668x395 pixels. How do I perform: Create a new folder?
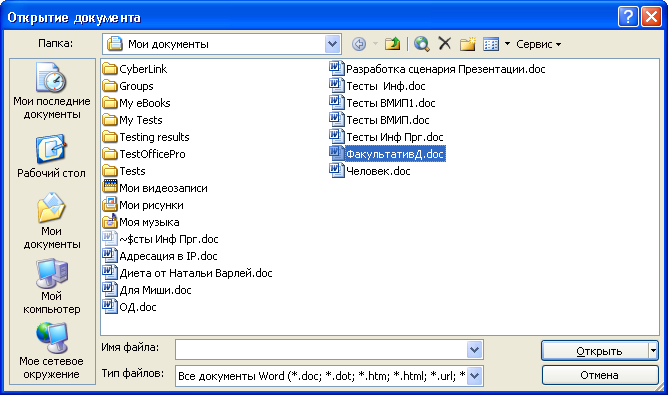(x=467, y=44)
